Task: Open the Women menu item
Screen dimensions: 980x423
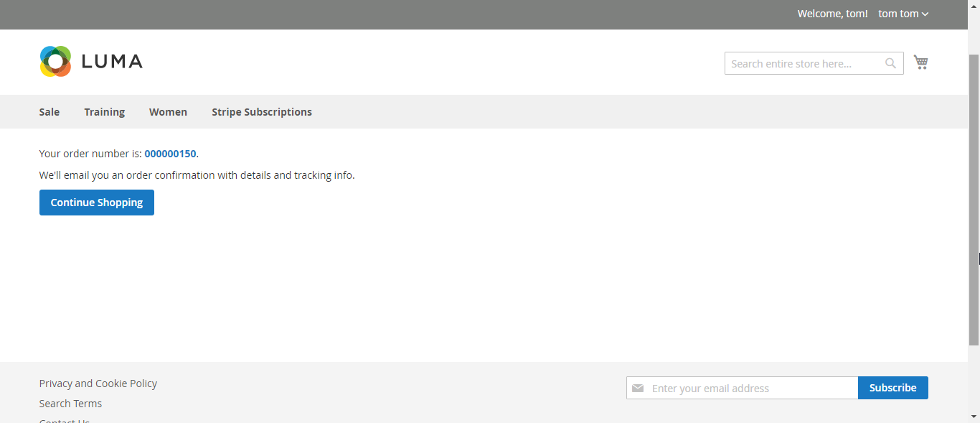Action: [x=168, y=112]
